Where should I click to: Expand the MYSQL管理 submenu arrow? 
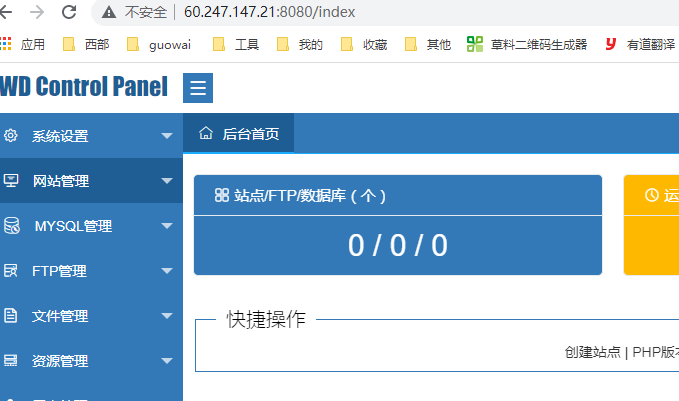167,227
